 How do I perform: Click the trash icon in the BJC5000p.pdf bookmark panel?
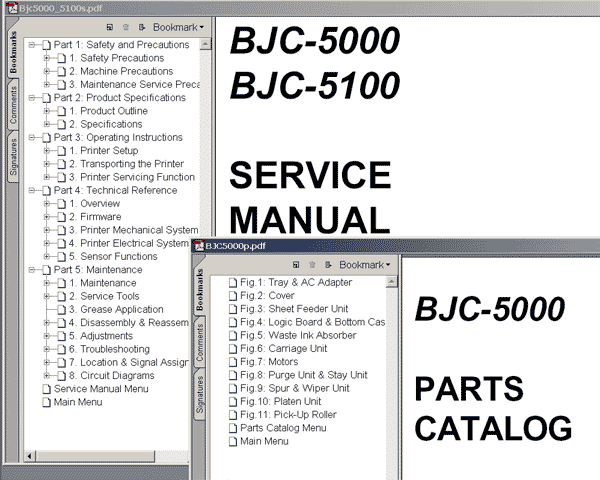coord(312,264)
